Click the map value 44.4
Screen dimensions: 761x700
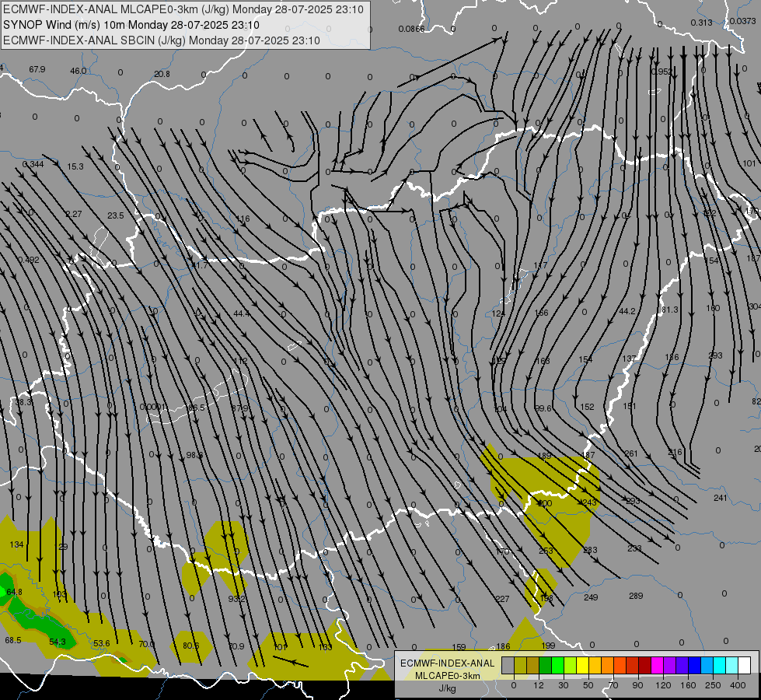pos(242,313)
